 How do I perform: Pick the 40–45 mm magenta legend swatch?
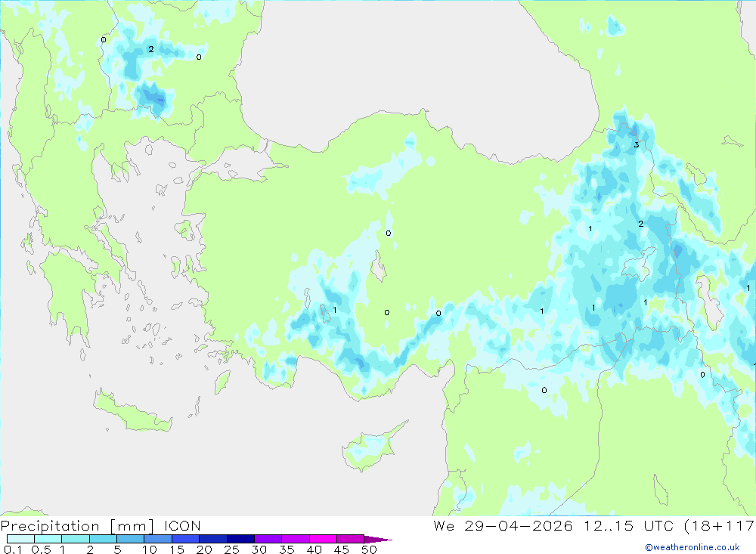(x=323, y=539)
